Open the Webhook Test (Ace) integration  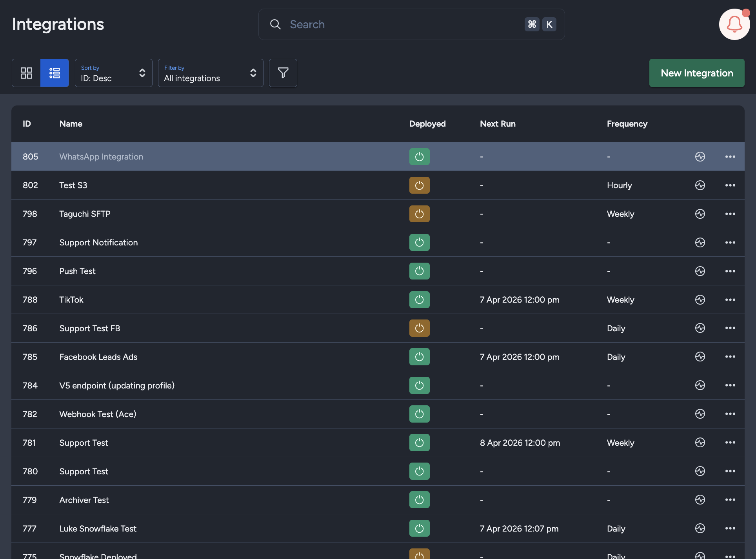[98, 414]
